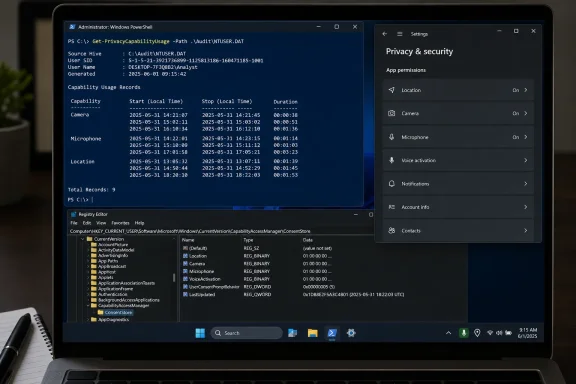Click the Windows Start logo on taskbar

coord(200,333)
